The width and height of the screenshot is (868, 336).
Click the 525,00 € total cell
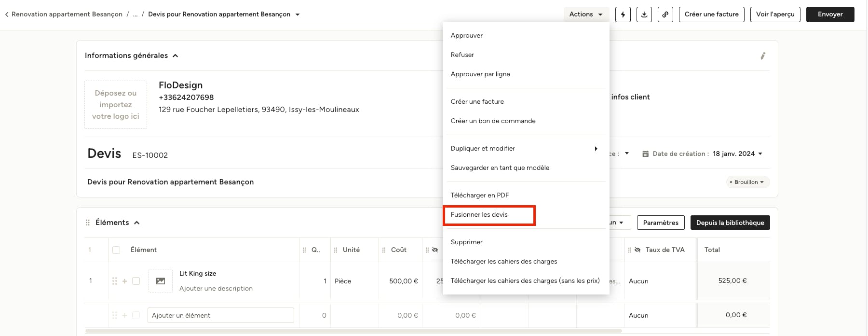pos(732,280)
